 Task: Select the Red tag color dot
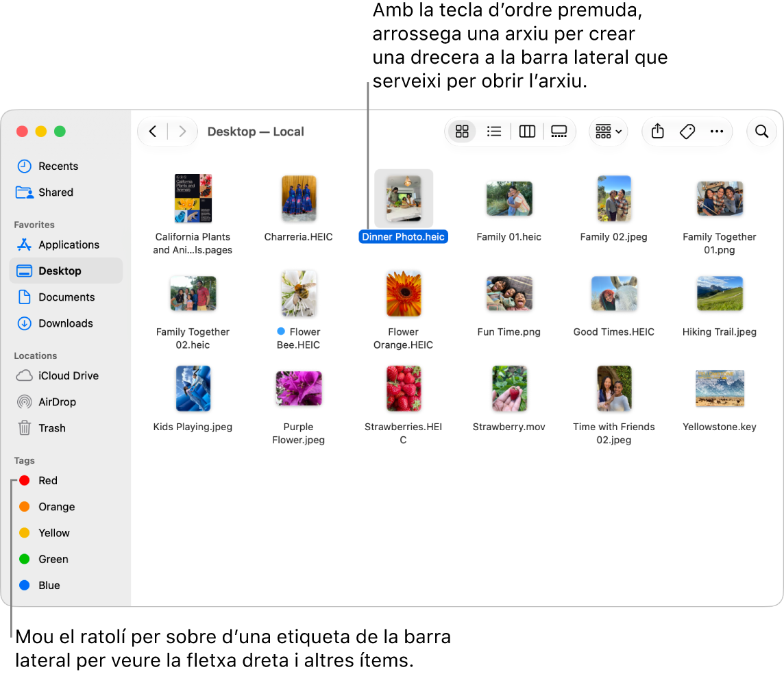25,481
